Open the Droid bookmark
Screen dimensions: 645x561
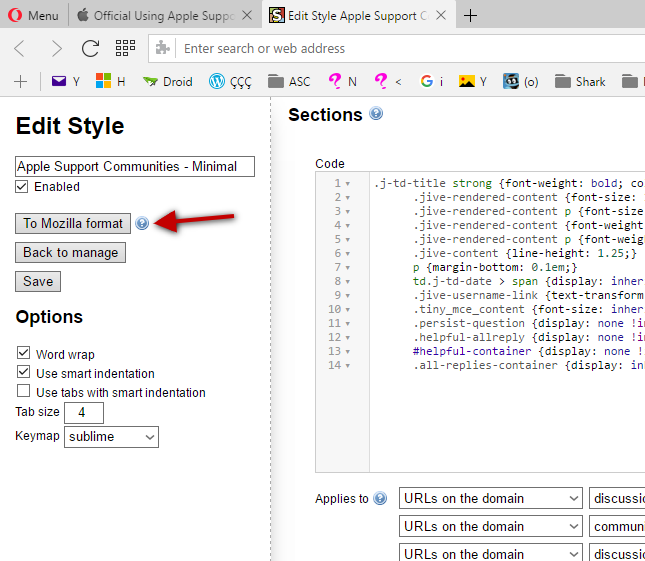tap(168, 81)
